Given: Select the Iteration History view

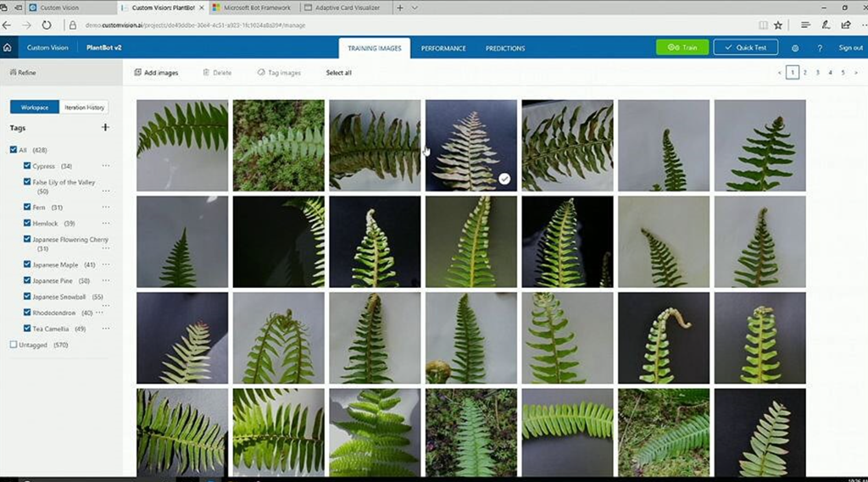Looking at the screenshot, I should click(84, 108).
